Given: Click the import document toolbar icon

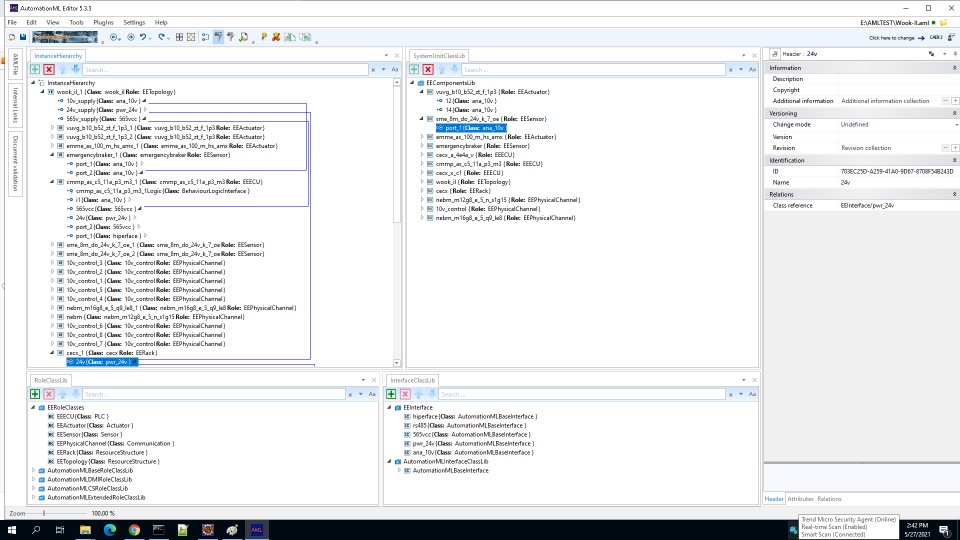Looking at the screenshot, I should coord(305,37).
